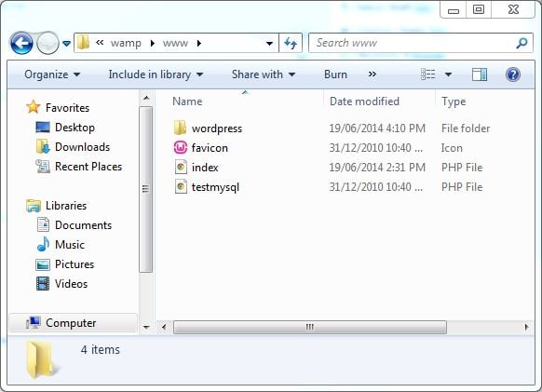Image resolution: width=542 pixels, height=392 pixels.
Task: Refresh the www folder view
Action: click(291, 43)
